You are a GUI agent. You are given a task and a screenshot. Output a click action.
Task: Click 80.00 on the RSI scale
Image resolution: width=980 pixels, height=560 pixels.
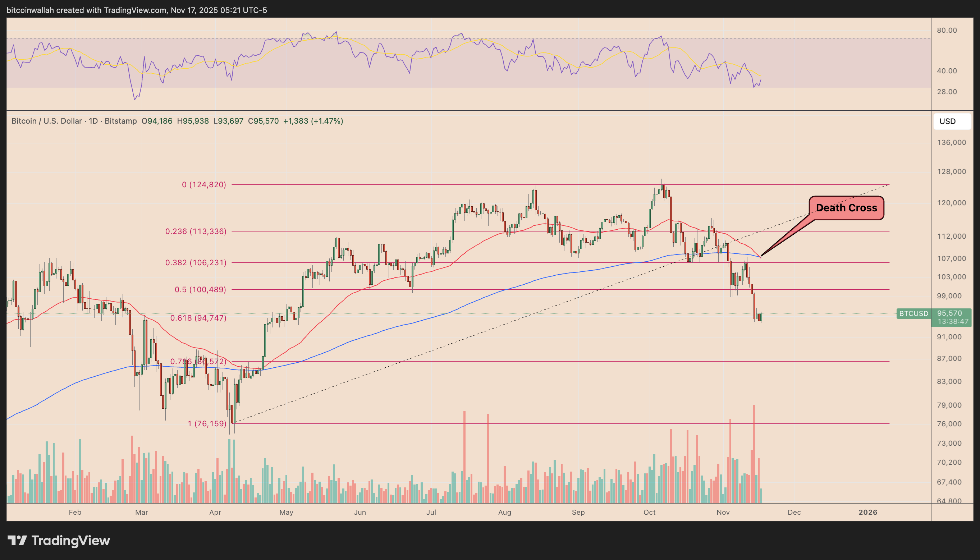click(x=947, y=31)
